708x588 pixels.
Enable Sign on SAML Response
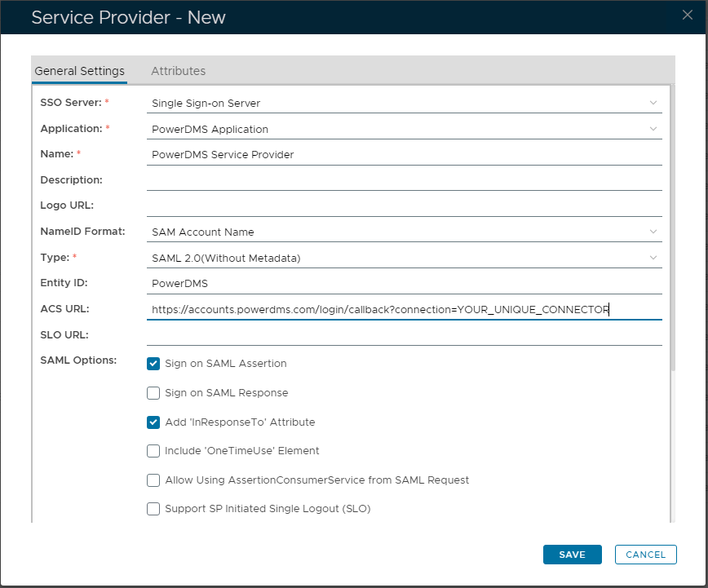click(153, 393)
